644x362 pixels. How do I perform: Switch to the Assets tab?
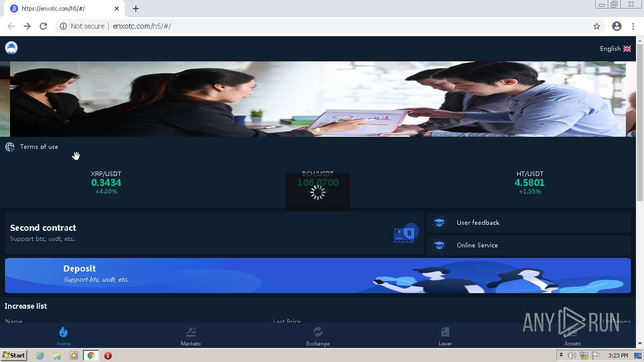coord(573,336)
